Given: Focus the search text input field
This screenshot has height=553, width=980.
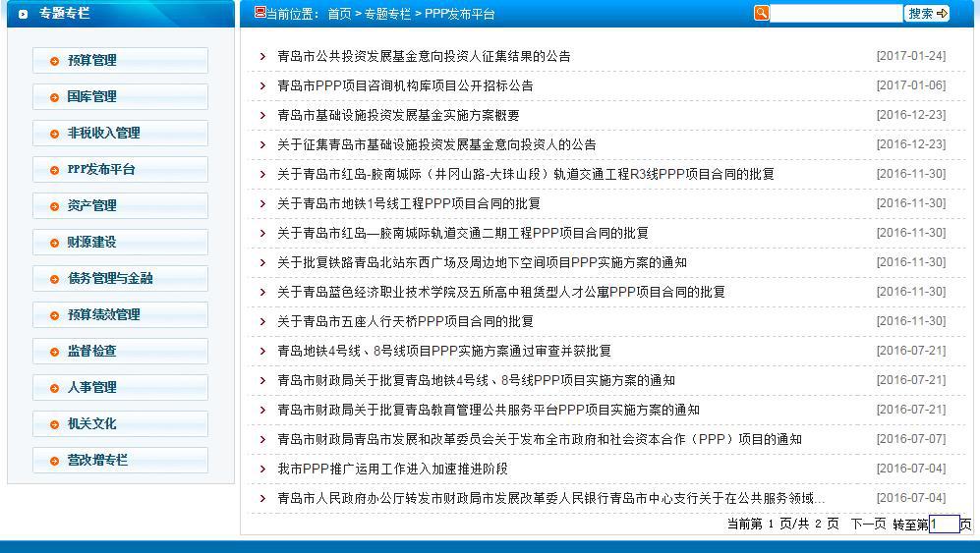Looking at the screenshot, I should [836, 14].
